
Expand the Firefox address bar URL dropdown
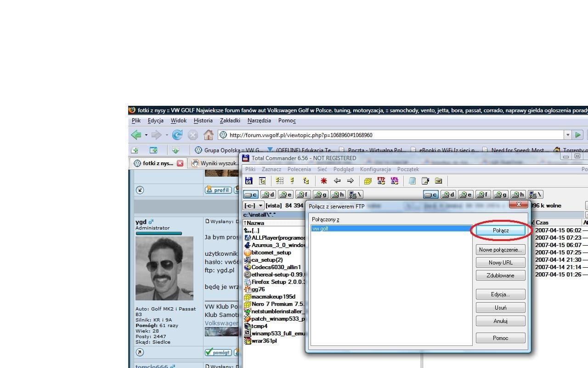[x=568, y=135]
